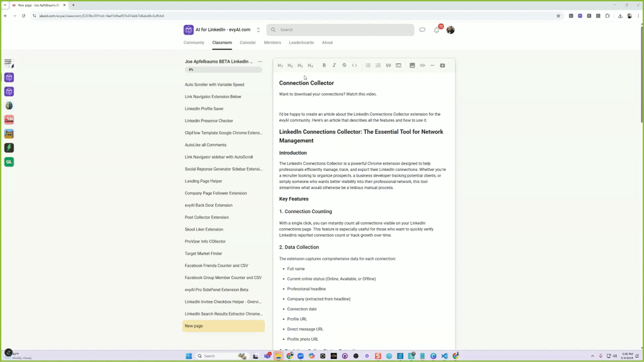
Task: Open evyAI Back Door Extension lesson
Action: 208,206
